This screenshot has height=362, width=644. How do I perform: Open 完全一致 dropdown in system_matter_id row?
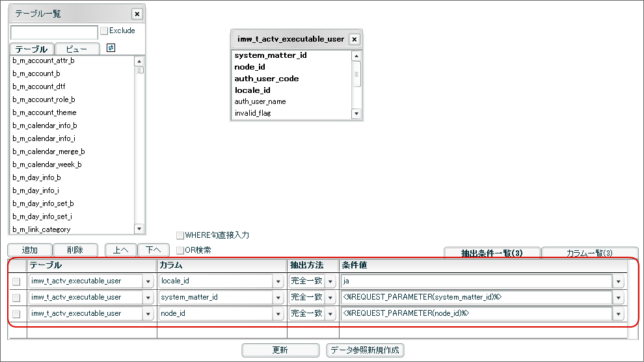[x=330, y=298]
